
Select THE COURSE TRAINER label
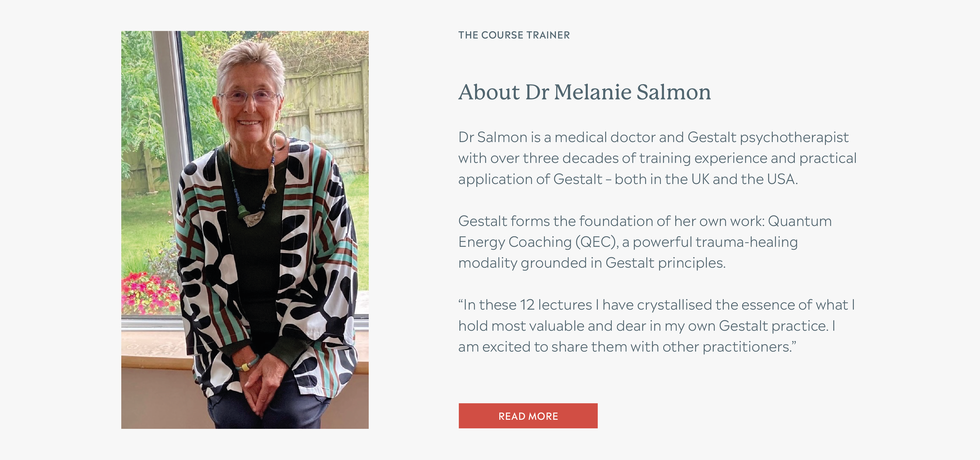pos(514,35)
